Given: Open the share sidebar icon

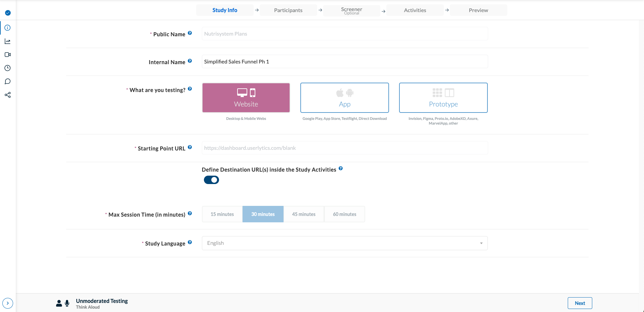Looking at the screenshot, I should (8, 95).
